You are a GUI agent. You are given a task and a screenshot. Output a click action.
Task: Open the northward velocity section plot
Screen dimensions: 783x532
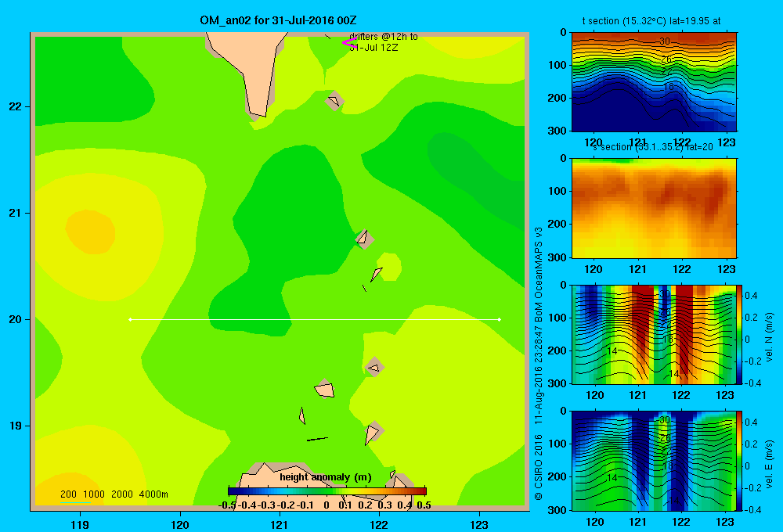tap(654, 334)
